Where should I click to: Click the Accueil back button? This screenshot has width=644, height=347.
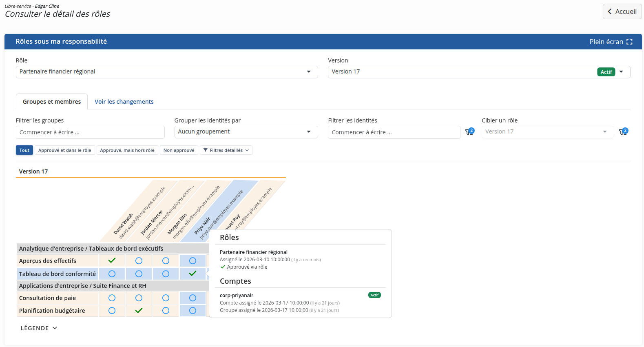(x=622, y=11)
